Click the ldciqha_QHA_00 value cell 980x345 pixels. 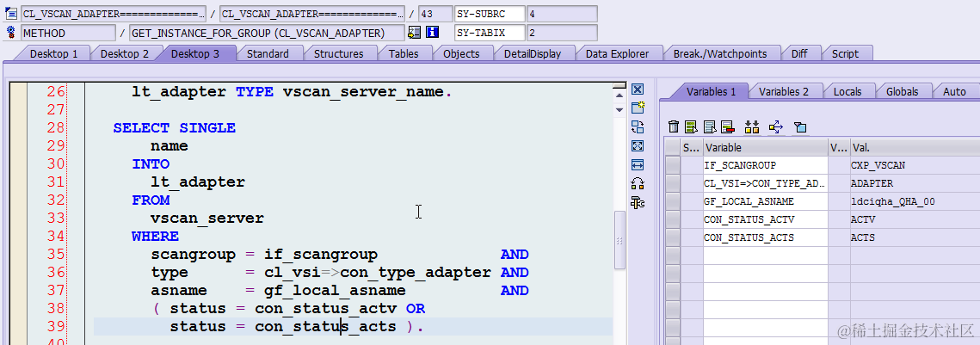[x=915, y=201]
